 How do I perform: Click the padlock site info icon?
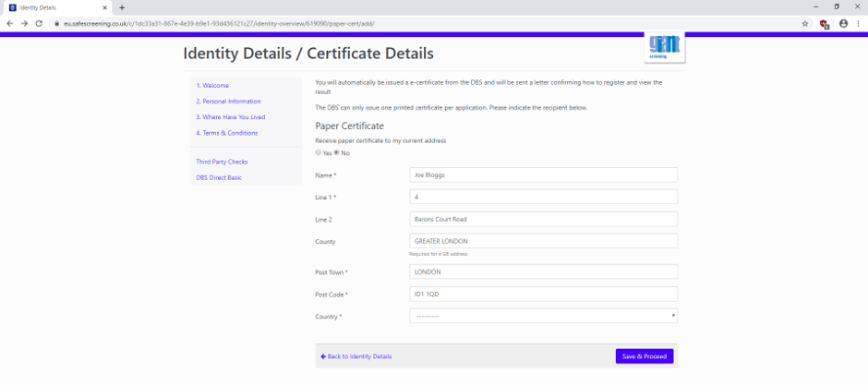coord(56,24)
